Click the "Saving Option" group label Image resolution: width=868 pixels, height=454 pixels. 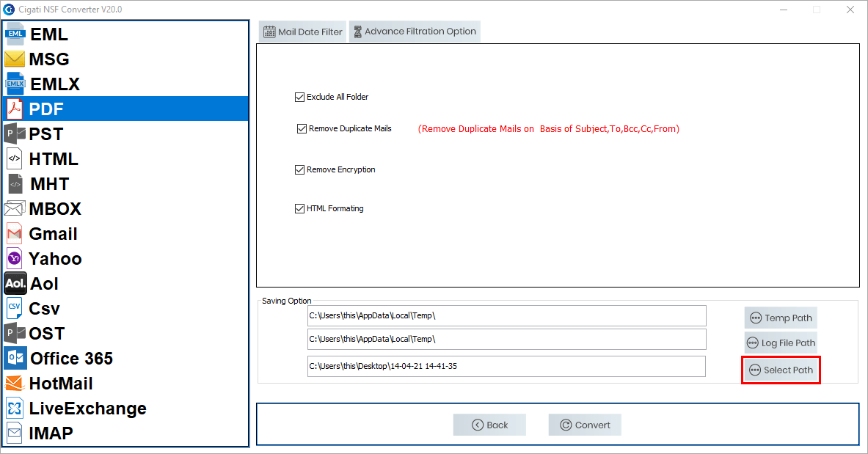[x=287, y=301]
